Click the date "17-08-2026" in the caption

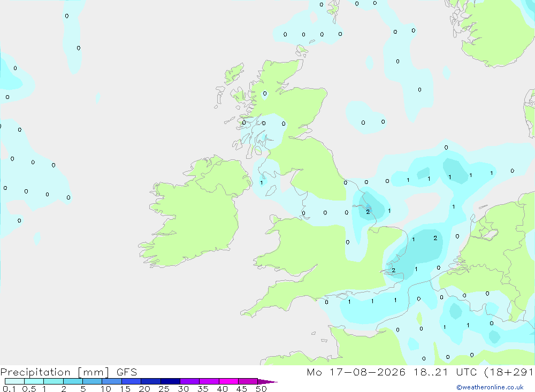click(368, 372)
